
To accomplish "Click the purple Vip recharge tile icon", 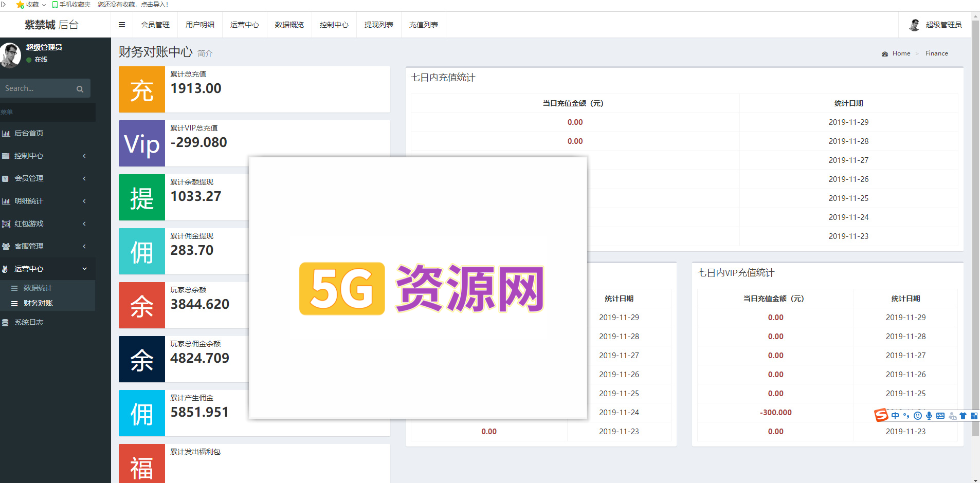I will click(x=142, y=143).
